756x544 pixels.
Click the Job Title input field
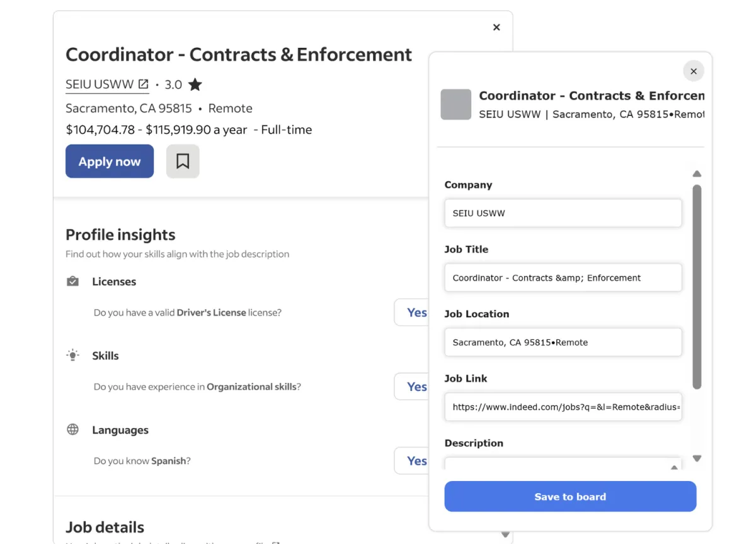(x=563, y=278)
